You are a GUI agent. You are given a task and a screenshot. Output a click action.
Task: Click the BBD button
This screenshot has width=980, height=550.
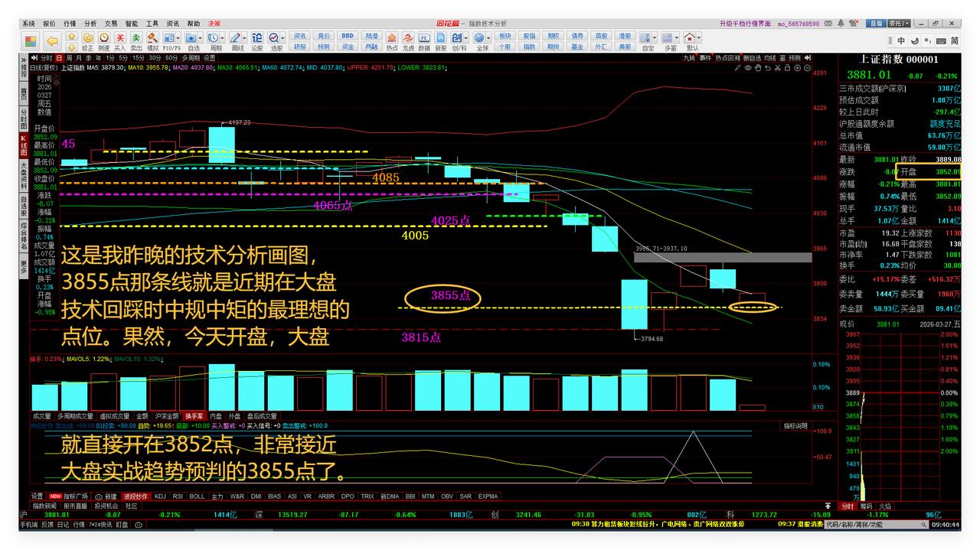[x=348, y=36]
